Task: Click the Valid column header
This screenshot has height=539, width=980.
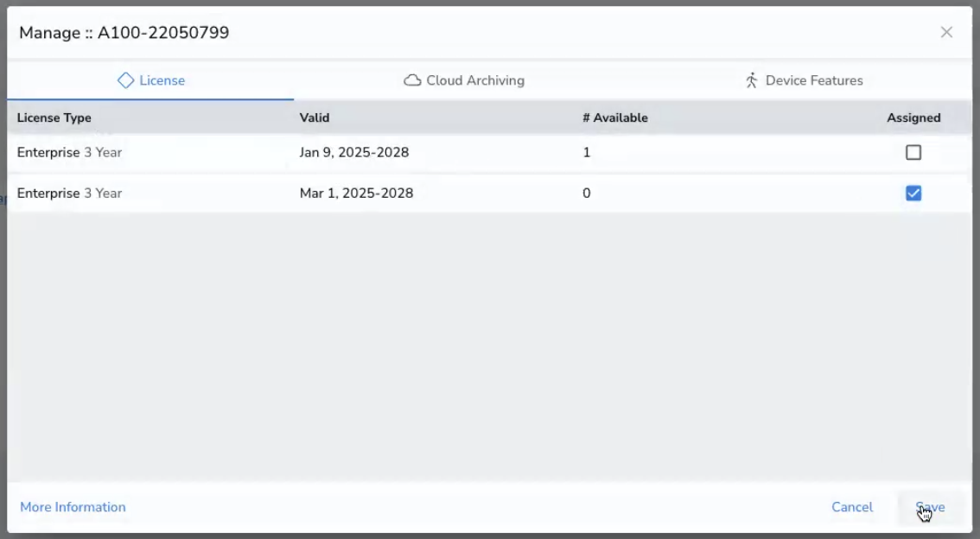Action: (315, 118)
